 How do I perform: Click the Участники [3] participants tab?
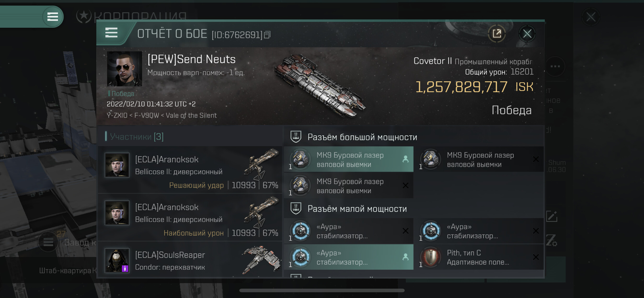(137, 137)
